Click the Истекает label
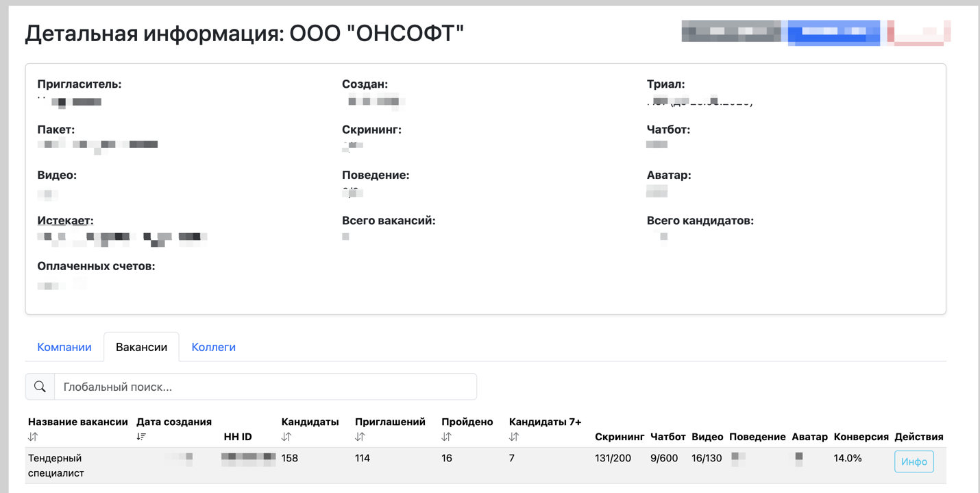The width and height of the screenshot is (980, 493). tap(65, 221)
